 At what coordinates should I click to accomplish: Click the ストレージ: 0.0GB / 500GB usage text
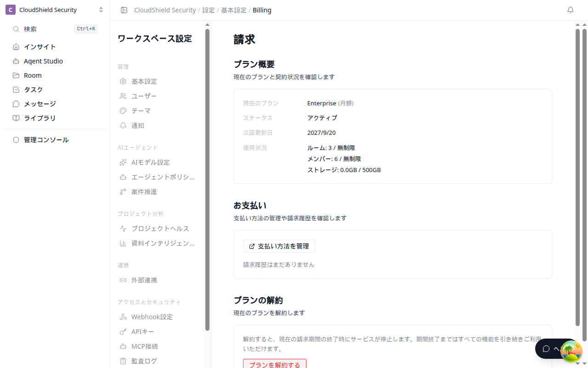point(344,170)
